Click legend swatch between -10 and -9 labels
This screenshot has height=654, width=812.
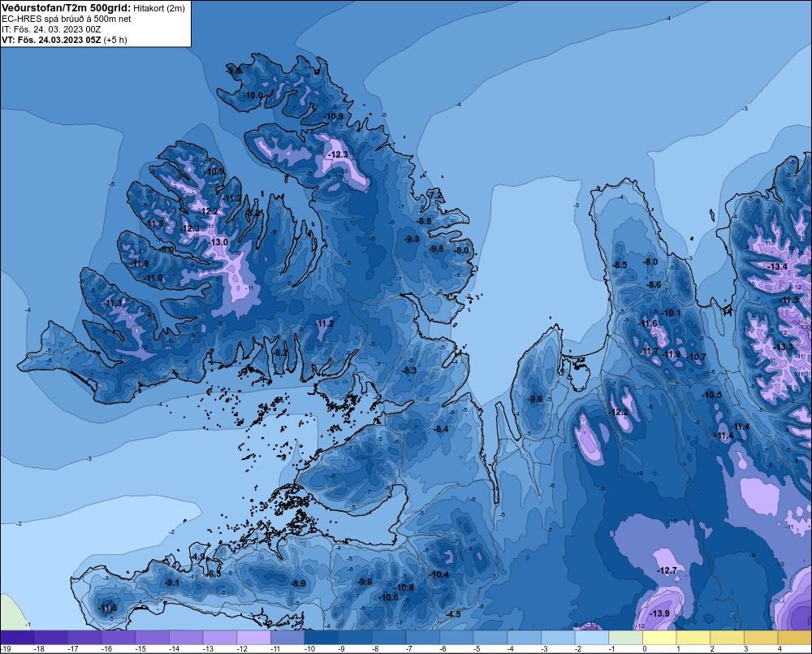click(321, 638)
